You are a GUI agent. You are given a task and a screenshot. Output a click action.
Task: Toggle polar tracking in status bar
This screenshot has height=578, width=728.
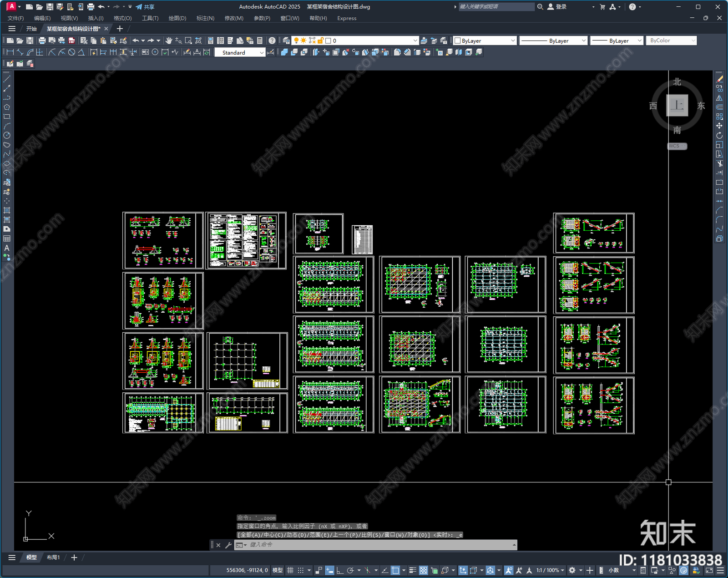click(x=350, y=570)
